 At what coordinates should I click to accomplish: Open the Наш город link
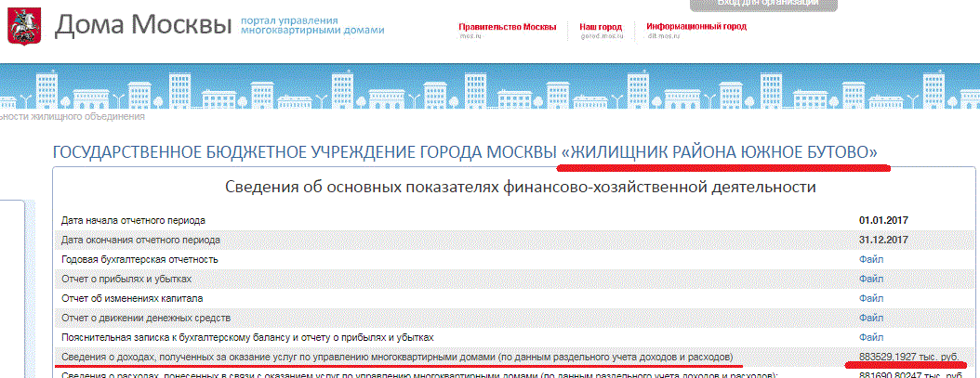point(601,27)
